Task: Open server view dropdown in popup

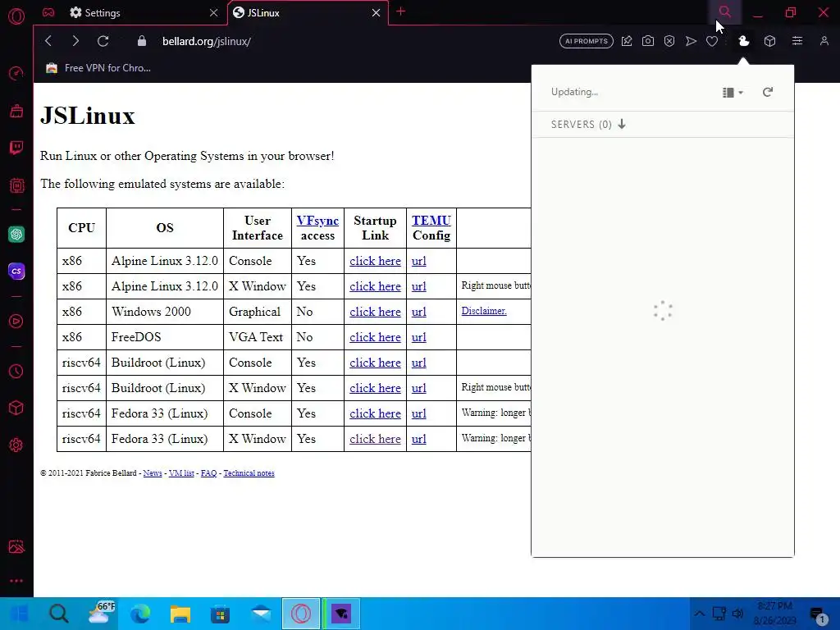Action: tap(733, 93)
